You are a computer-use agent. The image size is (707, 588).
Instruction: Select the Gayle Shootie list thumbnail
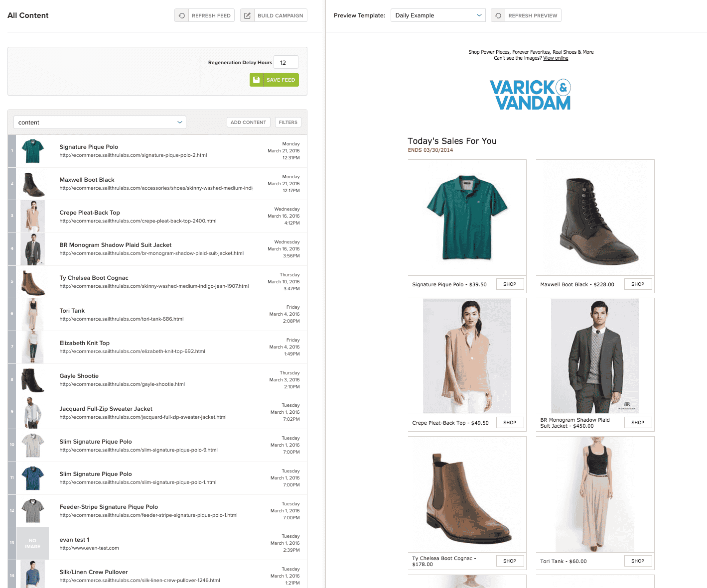33,380
